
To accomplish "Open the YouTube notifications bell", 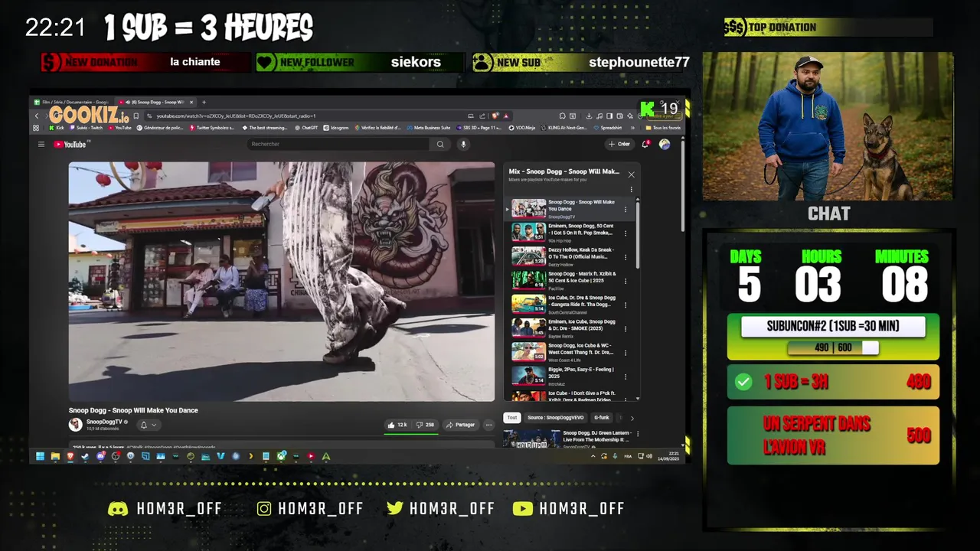I will click(x=645, y=144).
